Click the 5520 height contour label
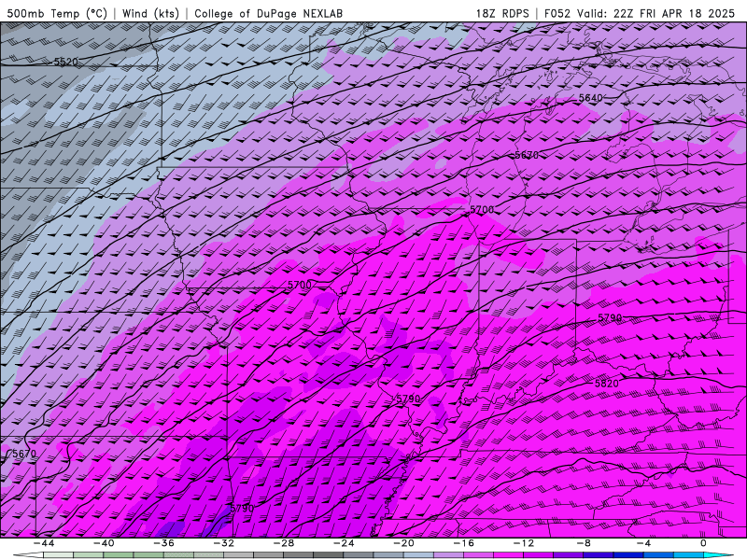Viewport: 747px width, 560px height. tap(65, 62)
